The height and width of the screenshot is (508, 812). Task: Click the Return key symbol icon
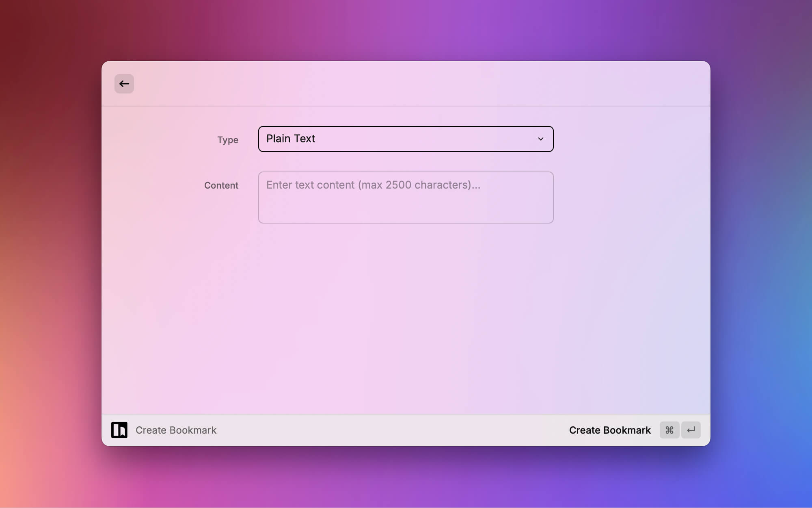(x=691, y=430)
